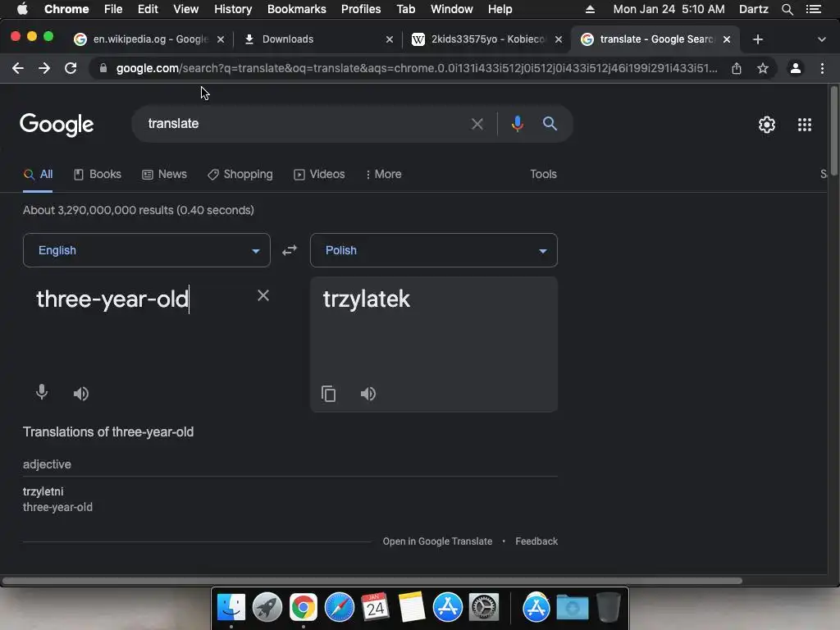Open the Profiles menu

click(x=361, y=9)
